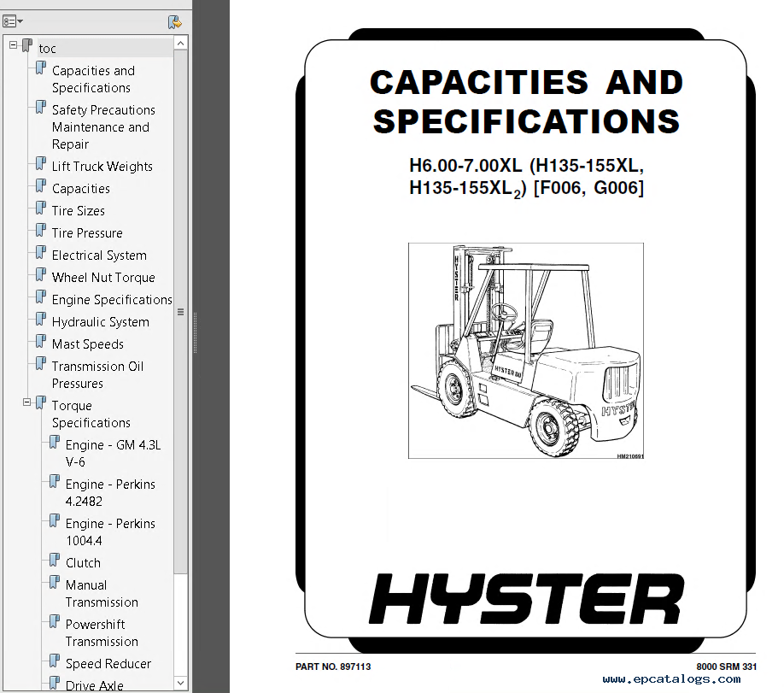Click bookmark icon beside Tire Pressure

[41, 230]
